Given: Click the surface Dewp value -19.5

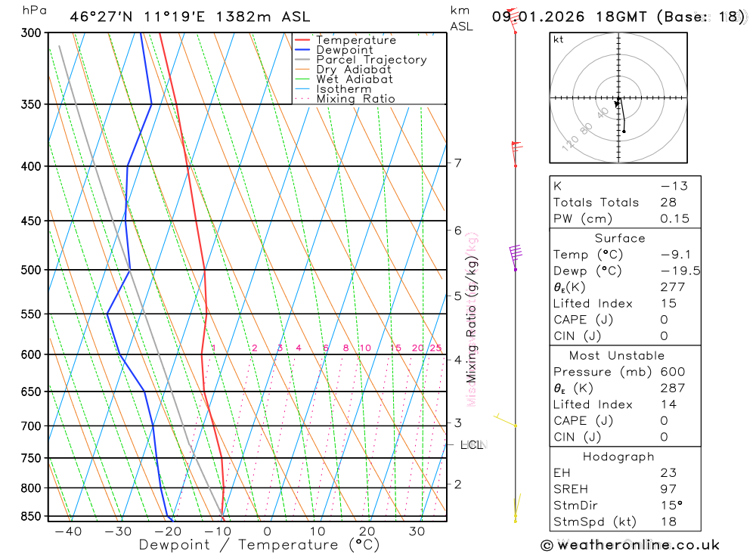Looking at the screenshot, I should [x=680, y=271].
